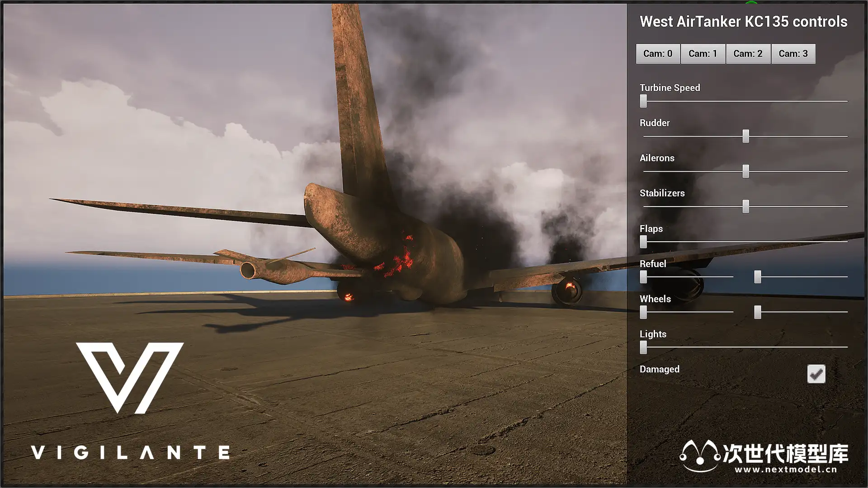This screenshot has height=488, width=868.
Task: Click the Stabilizers slider handle
Action: coord(745,206)
